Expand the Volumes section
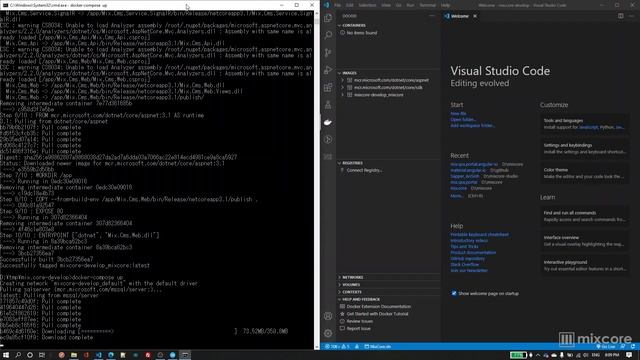Screen dimensions: 640x360 (389, 284)
